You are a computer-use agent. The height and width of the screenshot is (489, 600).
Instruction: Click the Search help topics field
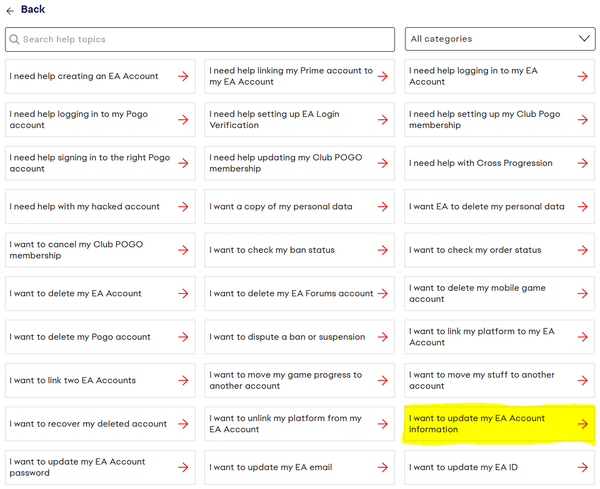pos(200,39)
